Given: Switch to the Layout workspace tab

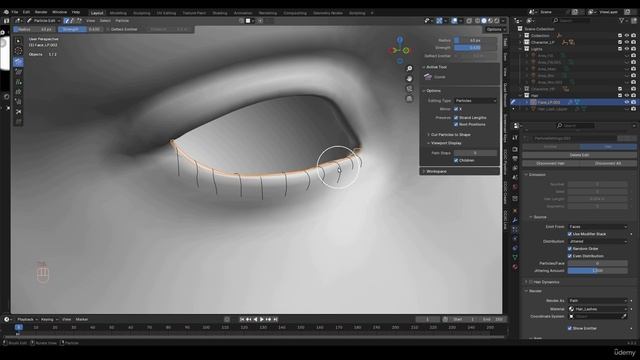Looking at the screenshot, I should [97, 13].
